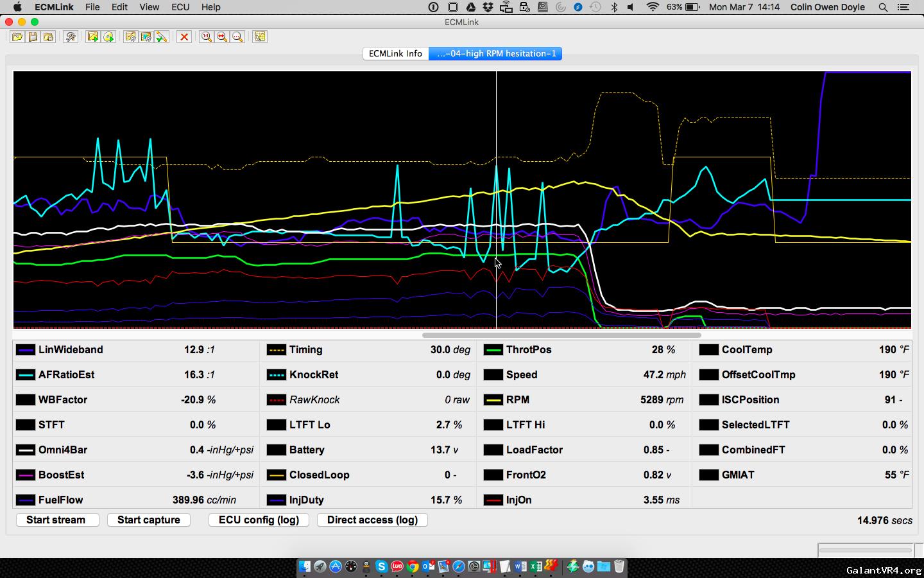Open the ECU menu

[x=180, y=7]
